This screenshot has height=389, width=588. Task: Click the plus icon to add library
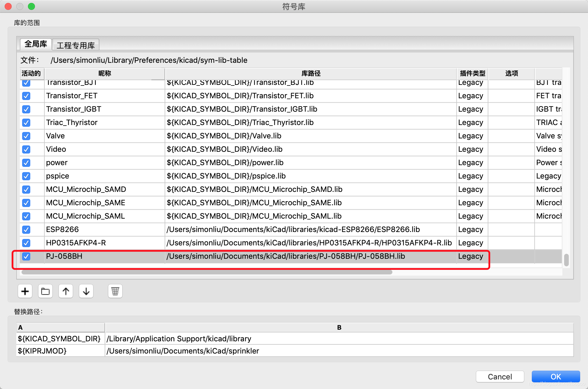25,291
